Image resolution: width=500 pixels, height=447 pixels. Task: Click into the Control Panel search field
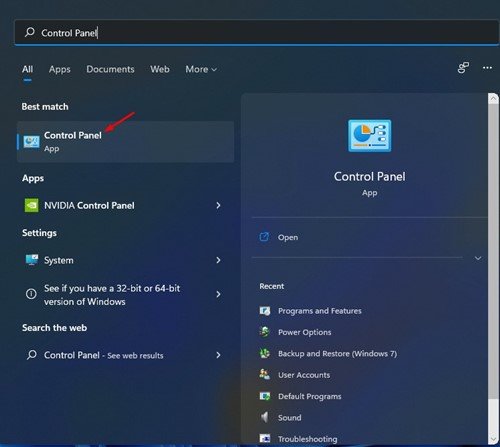(256, 33)
